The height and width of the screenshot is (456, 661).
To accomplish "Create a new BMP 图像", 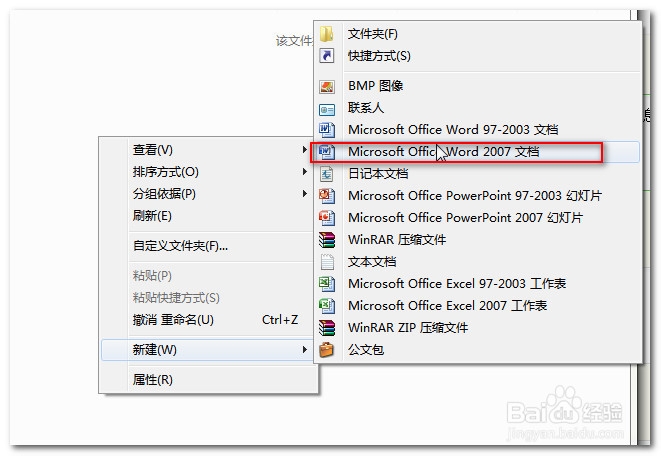I will [478, 86].
